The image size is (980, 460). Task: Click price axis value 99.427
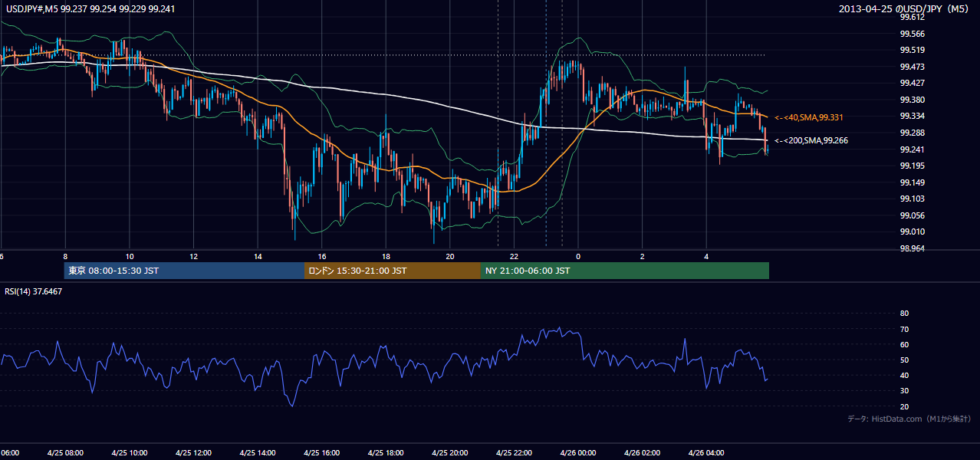[x=912, y=83]
